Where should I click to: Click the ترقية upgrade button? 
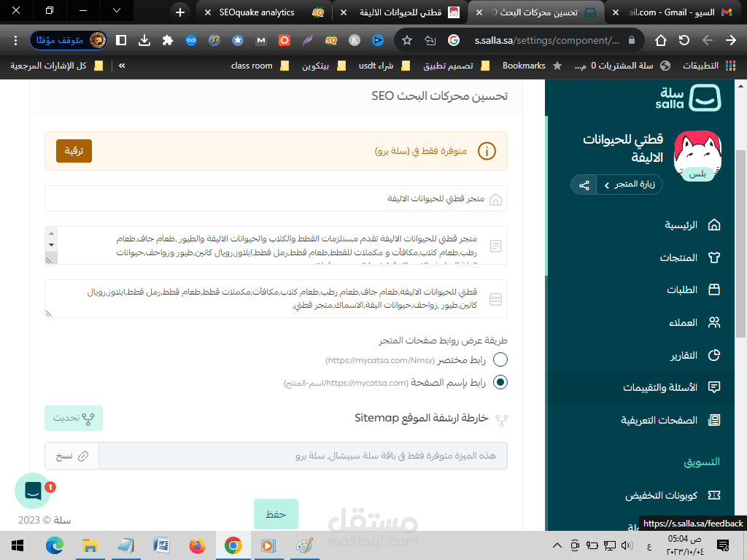tap(74, 151)
